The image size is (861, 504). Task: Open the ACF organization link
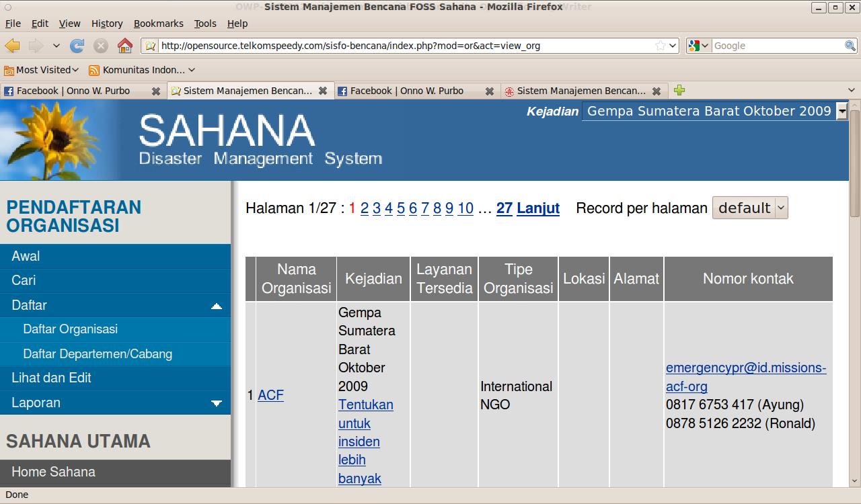(x=270, y=395)
